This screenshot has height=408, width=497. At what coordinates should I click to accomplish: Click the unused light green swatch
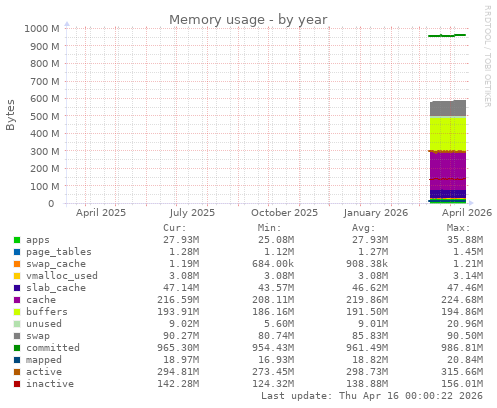pos(17,324)
